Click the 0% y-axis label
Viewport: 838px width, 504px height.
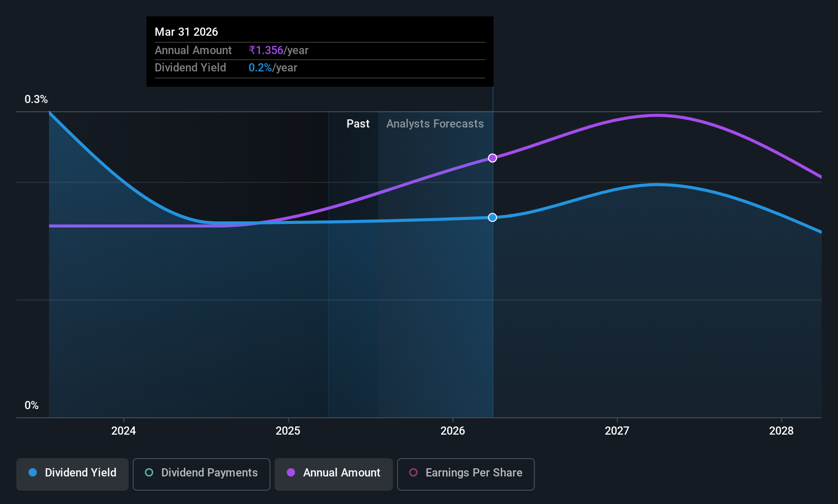[32, 406]
